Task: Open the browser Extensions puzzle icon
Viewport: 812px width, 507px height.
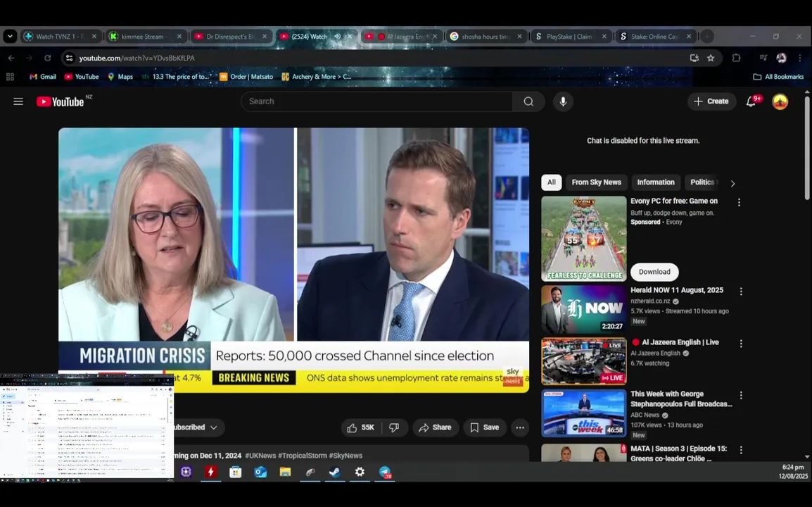Action: [736, 58]
